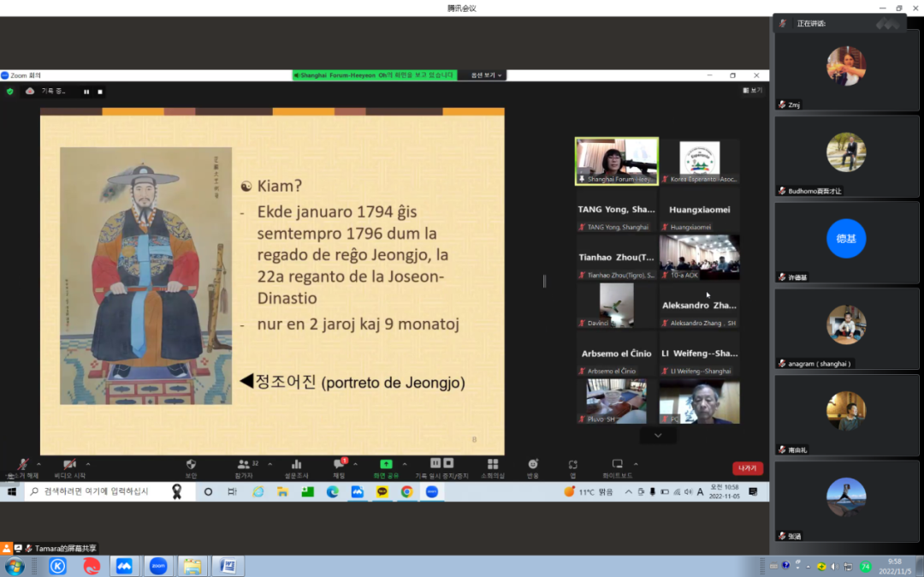Click the Windows 7 start orb
Image resolution: width=924 pixels, height=577 pixels.
pyautogui.click(x=15, y=567)
